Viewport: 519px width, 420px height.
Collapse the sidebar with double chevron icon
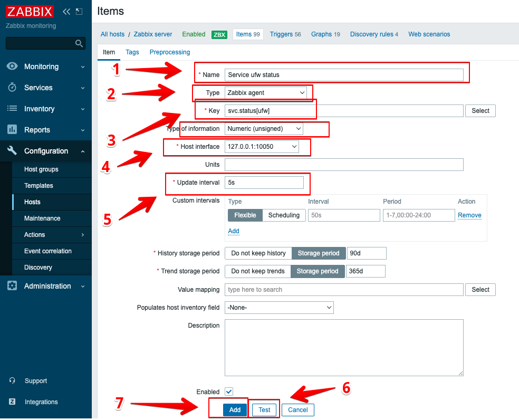(x=66, y=12)
